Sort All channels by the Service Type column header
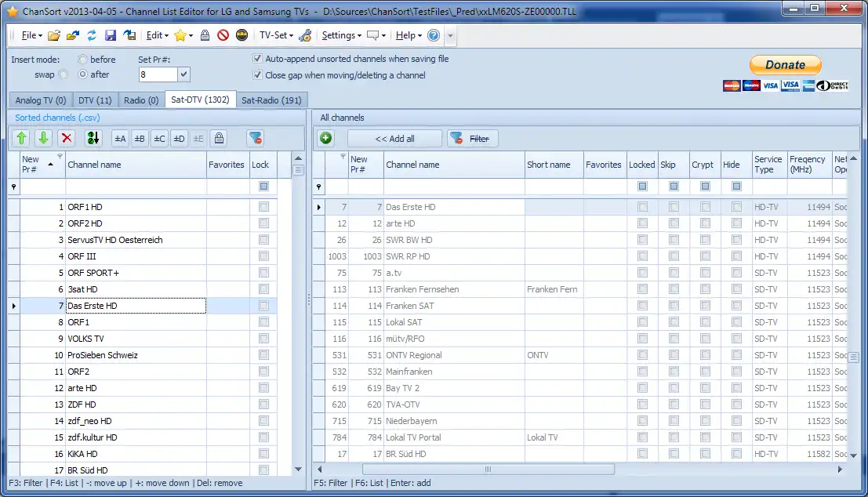This screenshot has width=868, height=497. (769, 165)
